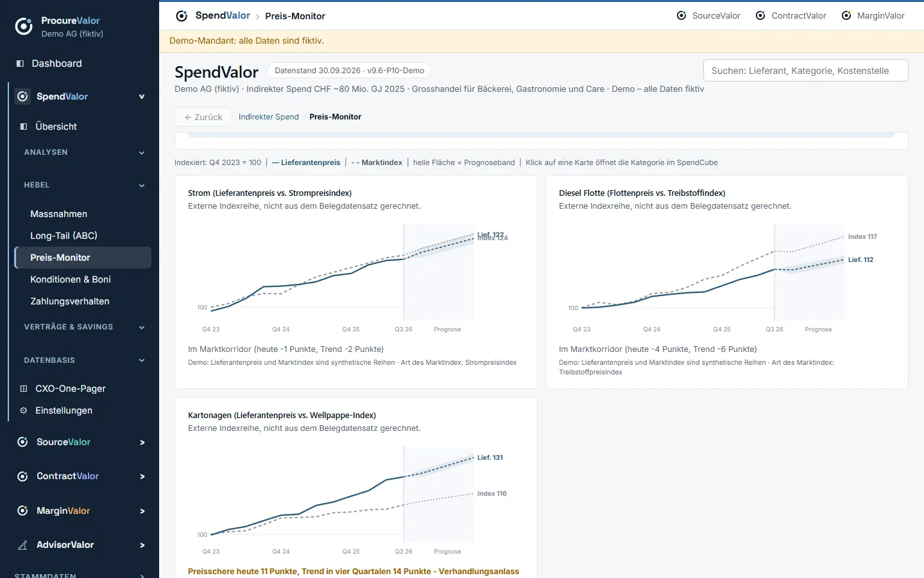Image resolution: width=924 pixels, height=578 pixels.
Task: Open the Diesel Flotte chart card
Action: [727, 282]
